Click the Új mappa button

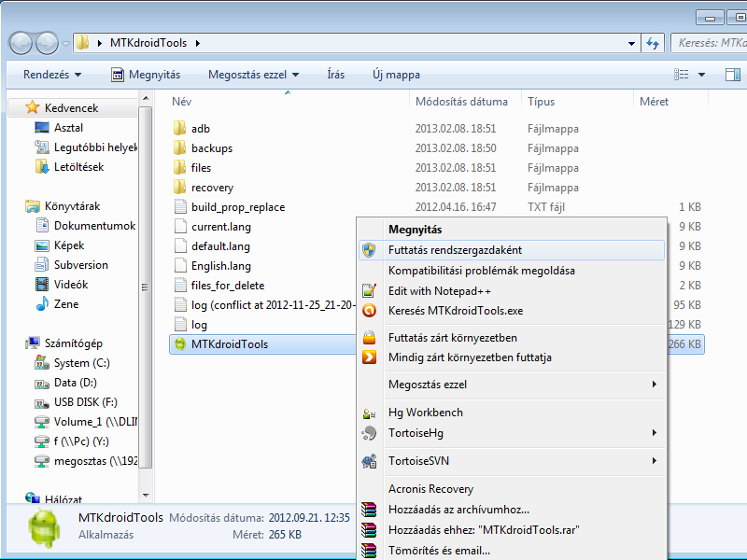(396, 75)
